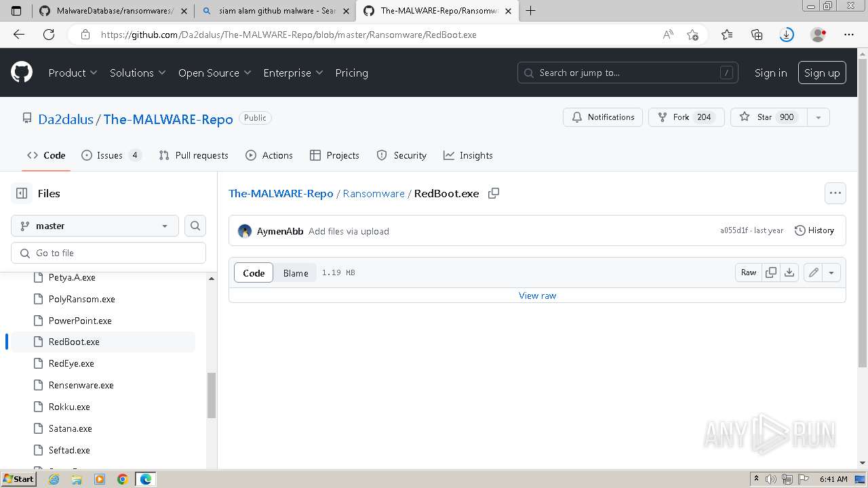The height and width of the screenshot is (488, 868).
Task: Open Ransomware folder breadcrumb link
Action: click(x=374, y=193)
